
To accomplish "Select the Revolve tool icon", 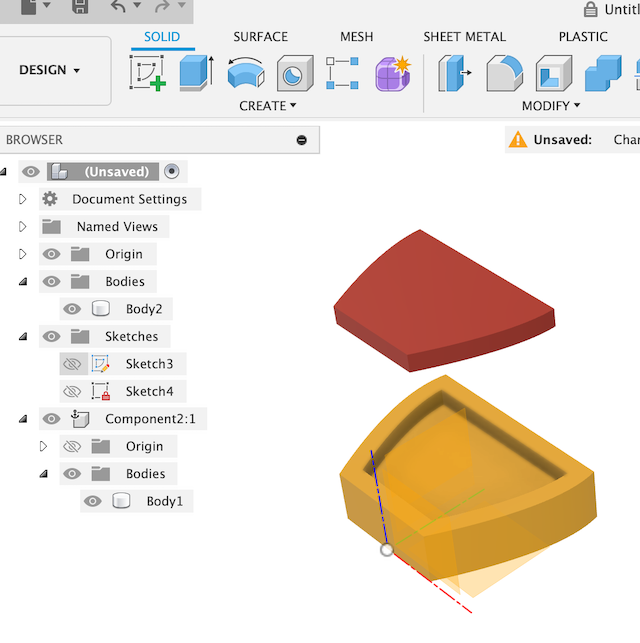I will tap(245, 73).
